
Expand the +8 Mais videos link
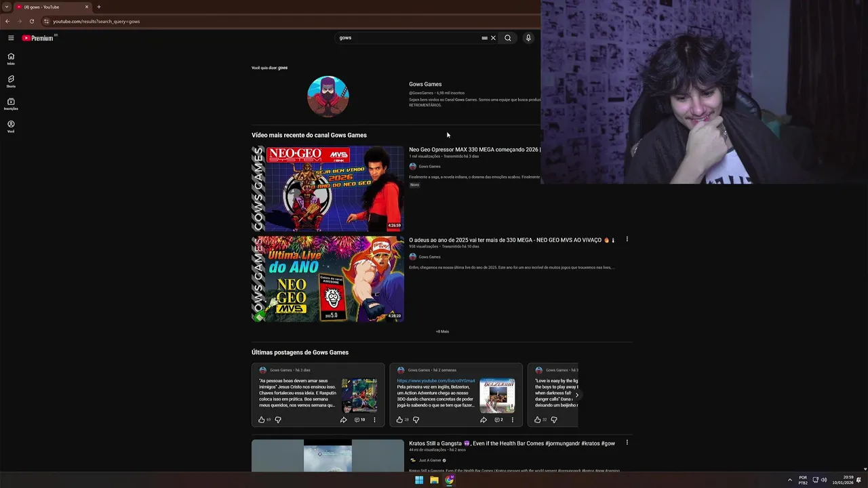pyautogui.click(x=442, y=331)
